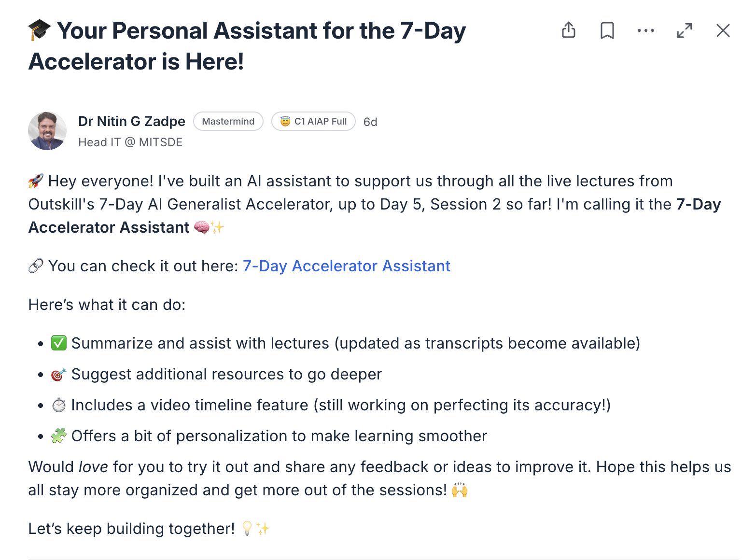Image resolution: width=756 pixels, height=560 pixels.
Task: Click the chain link emoji icon
Action: click(x=36, y=266)
